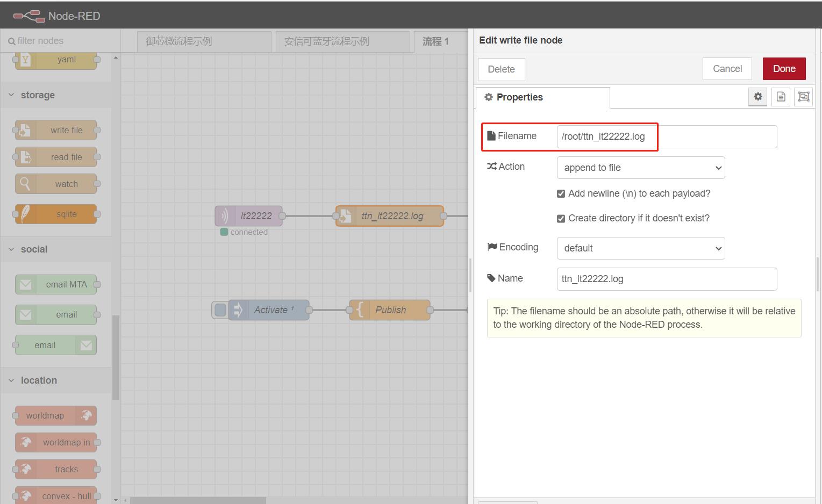Click the Cancel button
Screen dimensions: 822x504
(x=727, y=69)
